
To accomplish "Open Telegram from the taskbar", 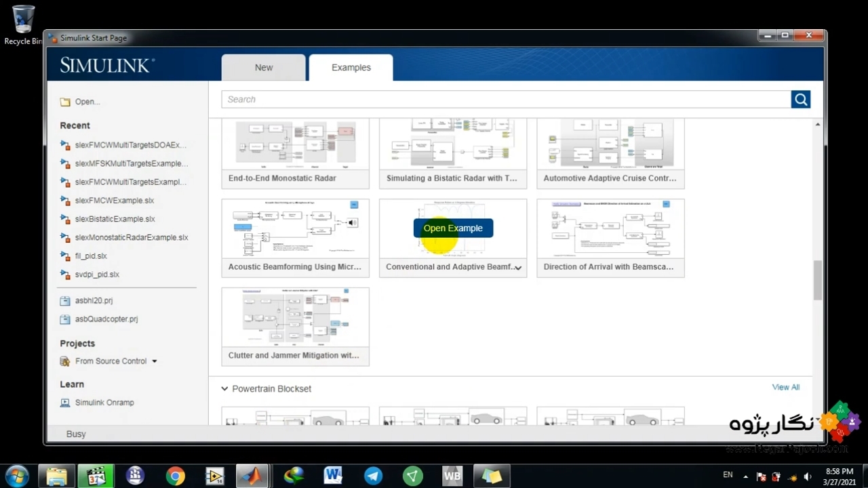I will click(x=373, y=476).
